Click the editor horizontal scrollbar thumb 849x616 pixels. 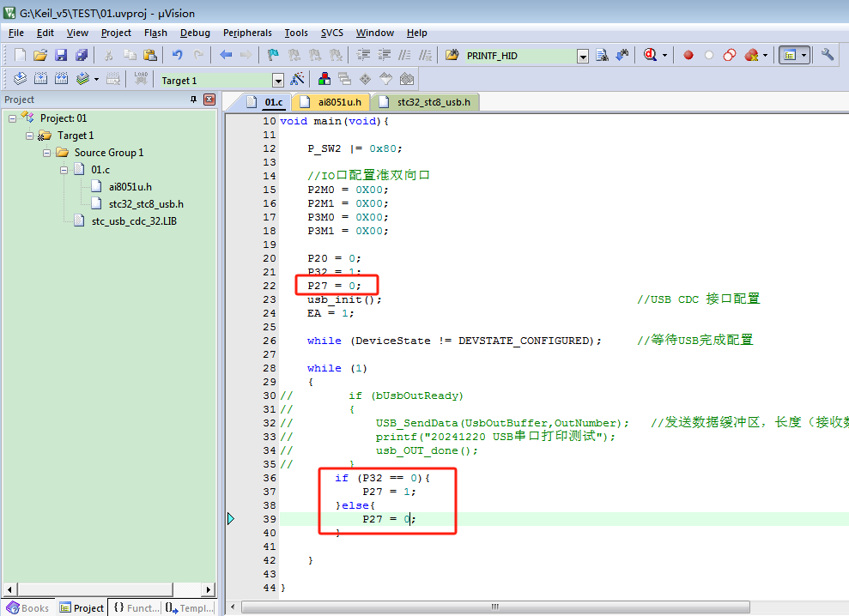click(x=495, y=607)
